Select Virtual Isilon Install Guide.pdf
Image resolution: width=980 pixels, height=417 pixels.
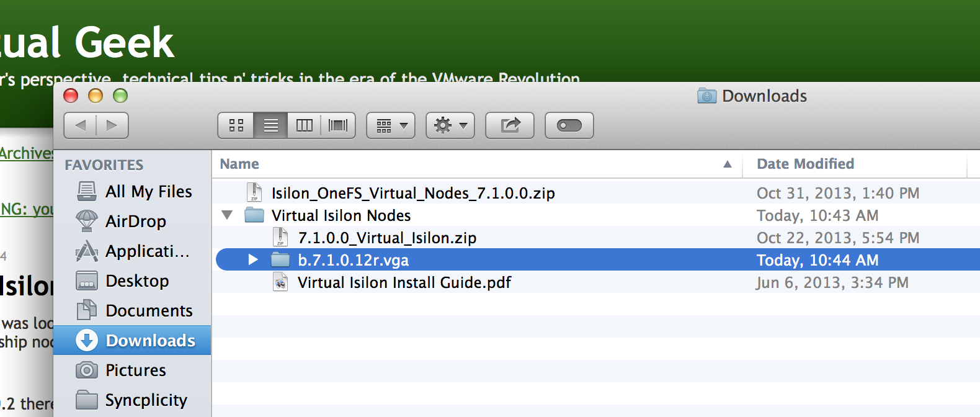(404, 283)
